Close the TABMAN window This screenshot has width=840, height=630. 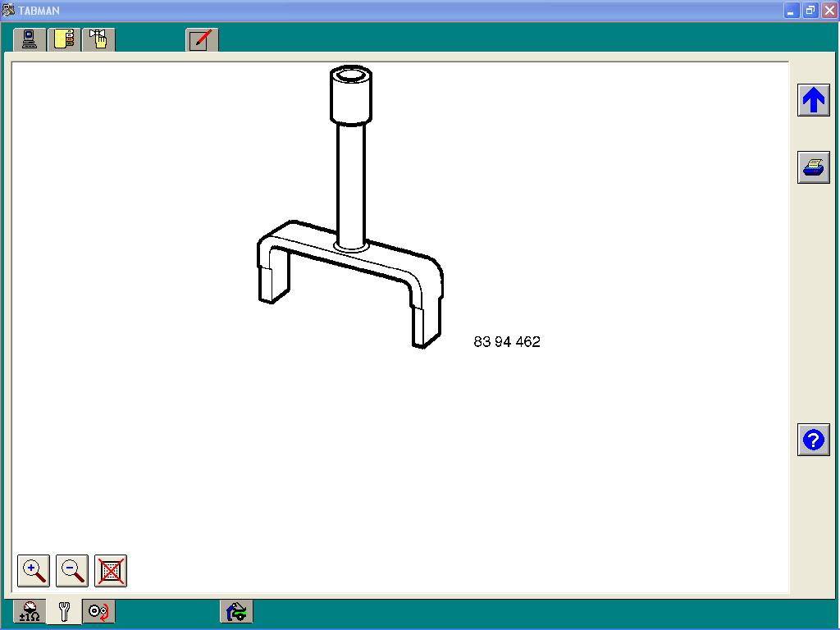pyautogui.click(x=829, y=11)
